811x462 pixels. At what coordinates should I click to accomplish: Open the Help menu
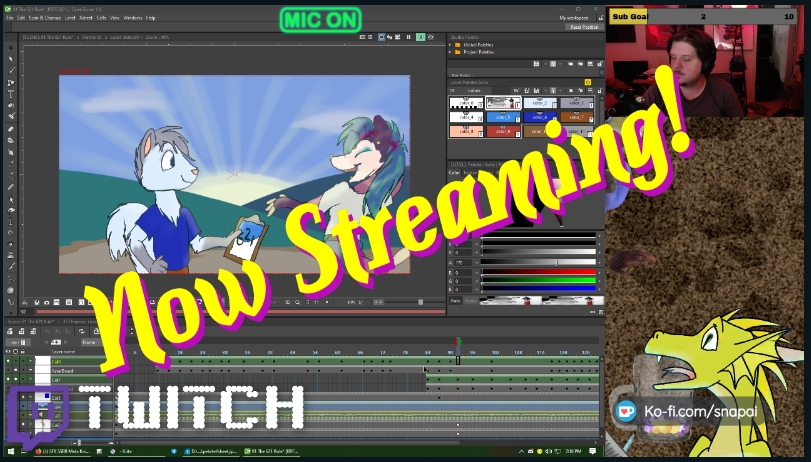[x=151, y=18]
